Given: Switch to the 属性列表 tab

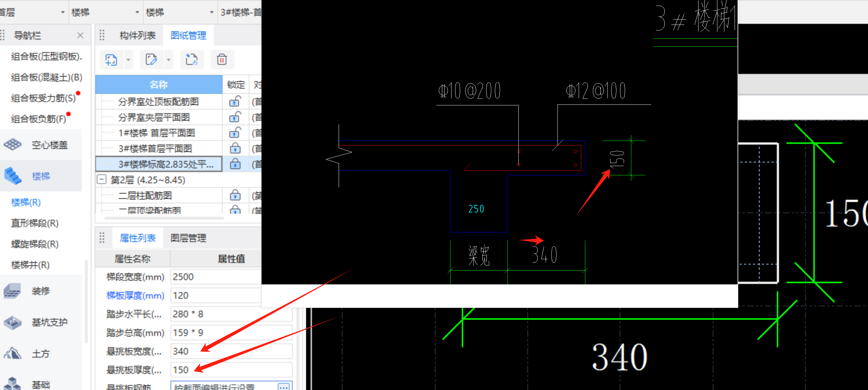Looking at the screenshot, I should tap(137, 238).
